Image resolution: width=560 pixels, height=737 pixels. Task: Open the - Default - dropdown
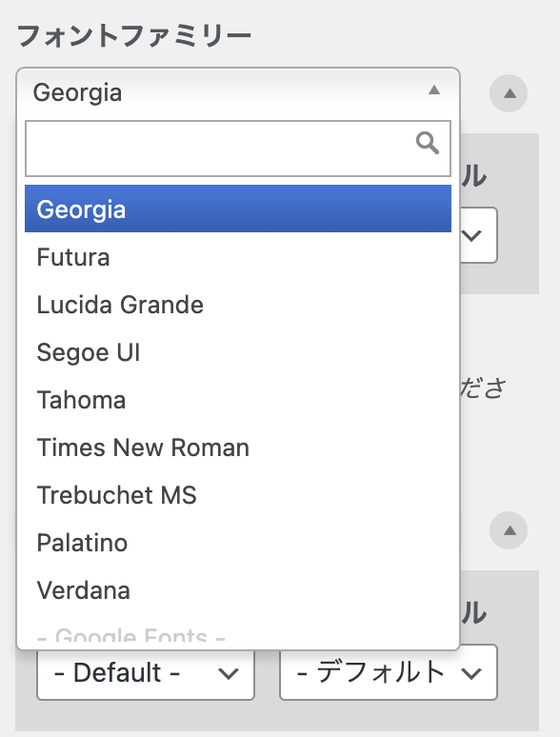point(146,672)
